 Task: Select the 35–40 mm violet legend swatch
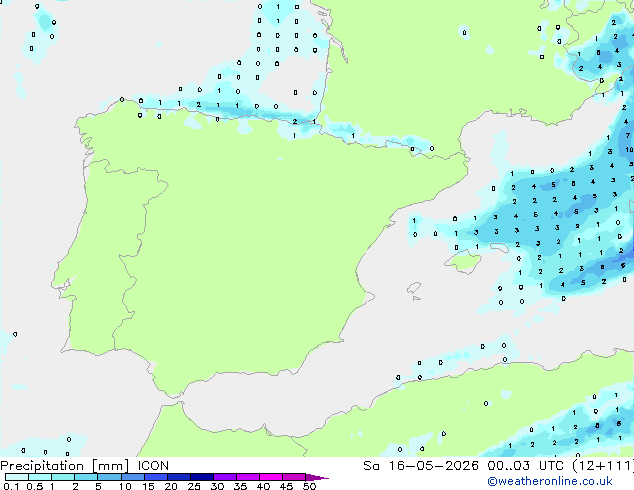pos(248,477)
